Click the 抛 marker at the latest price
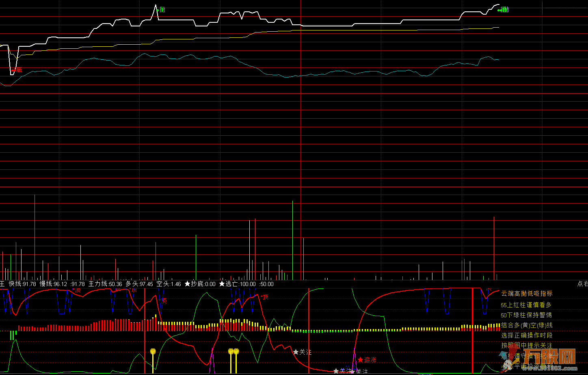 pos(504,10)
